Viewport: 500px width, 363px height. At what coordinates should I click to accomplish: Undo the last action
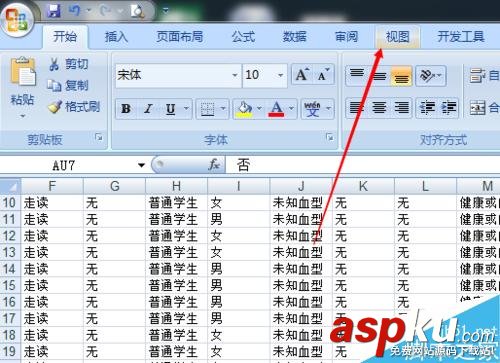74,11
